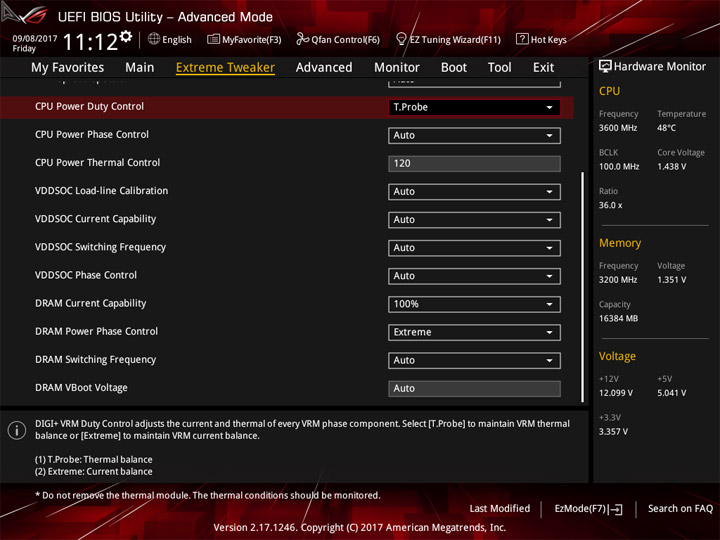Click the EzMode exit arrow icon
Screen dimensions: 720x540
615,509
